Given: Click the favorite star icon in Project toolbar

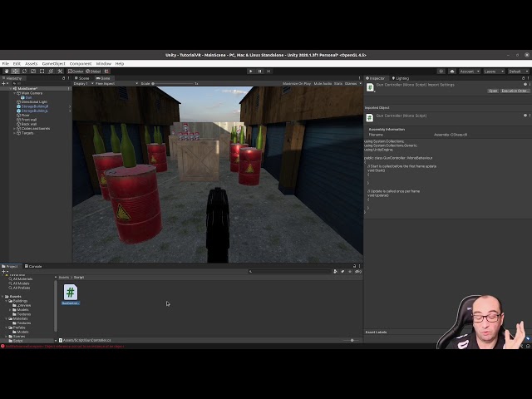Looking at the screenshot, I should (350, 272).
